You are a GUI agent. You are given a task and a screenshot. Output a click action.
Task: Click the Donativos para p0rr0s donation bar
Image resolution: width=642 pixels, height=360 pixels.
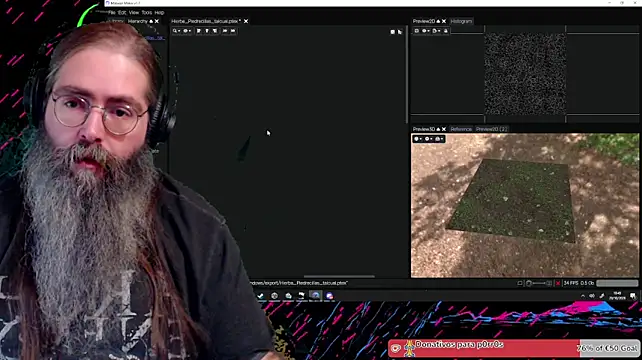coord(514,348)
